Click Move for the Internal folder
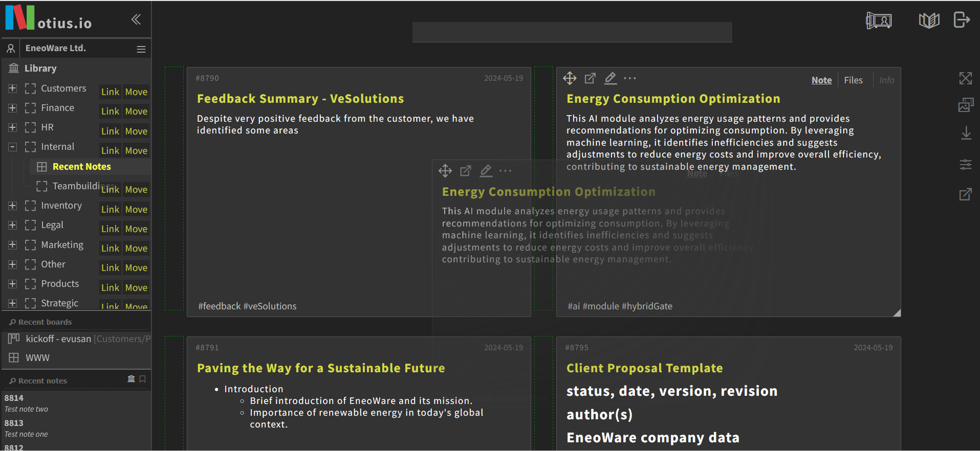 pos(136,151)
